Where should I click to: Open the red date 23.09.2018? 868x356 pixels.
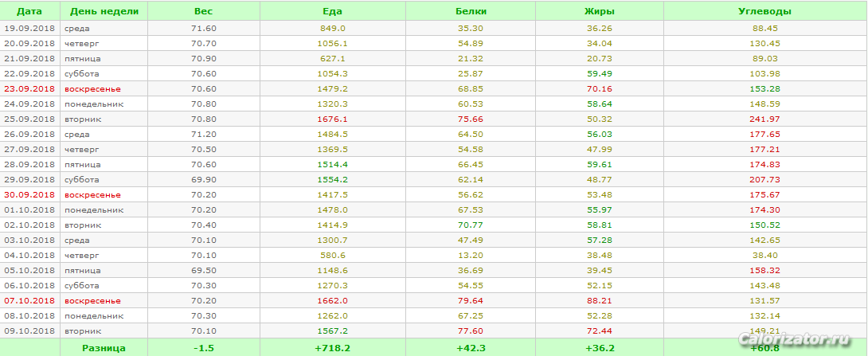pyautogui.click(x=29, y=88)
